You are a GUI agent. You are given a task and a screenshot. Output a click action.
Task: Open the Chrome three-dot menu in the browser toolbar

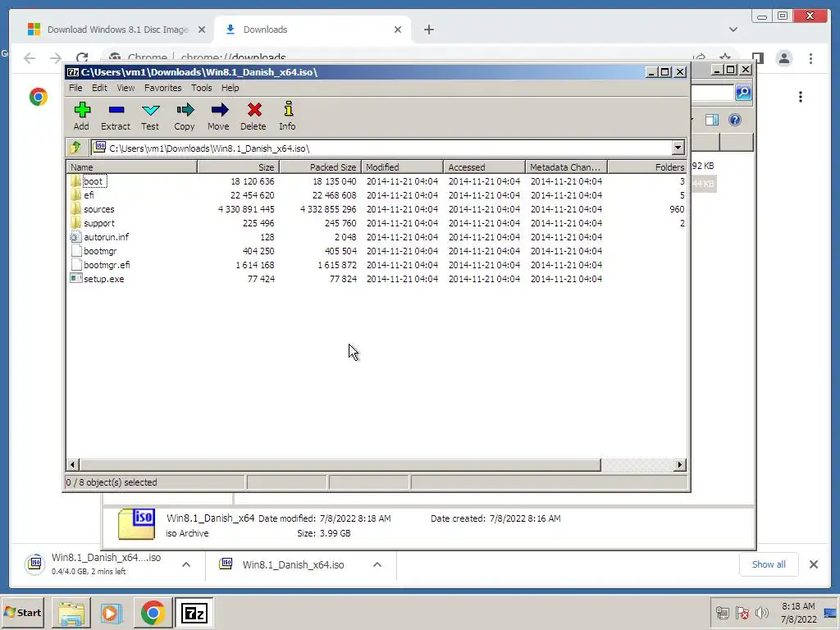810,58
